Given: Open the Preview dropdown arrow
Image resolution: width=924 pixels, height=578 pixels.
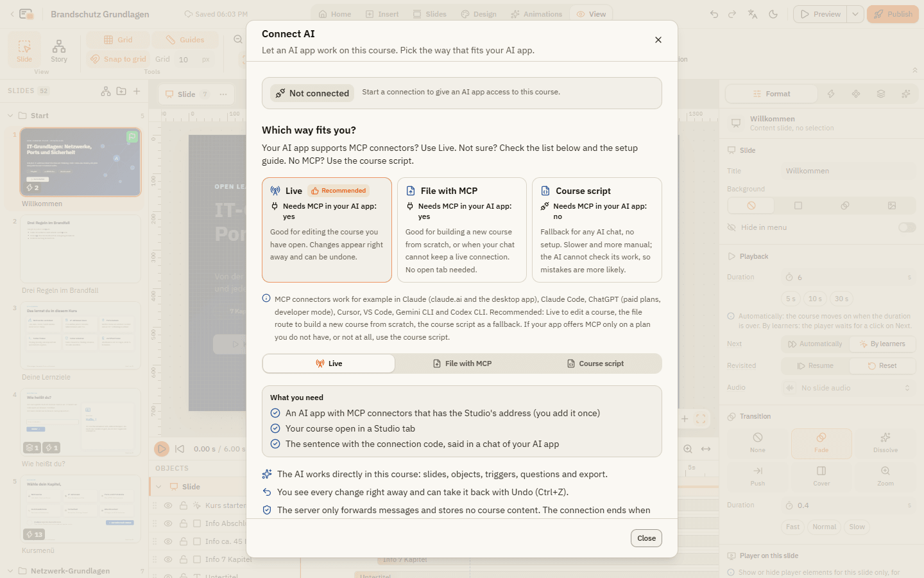Looking at the screenshot, I should (855, 14).
